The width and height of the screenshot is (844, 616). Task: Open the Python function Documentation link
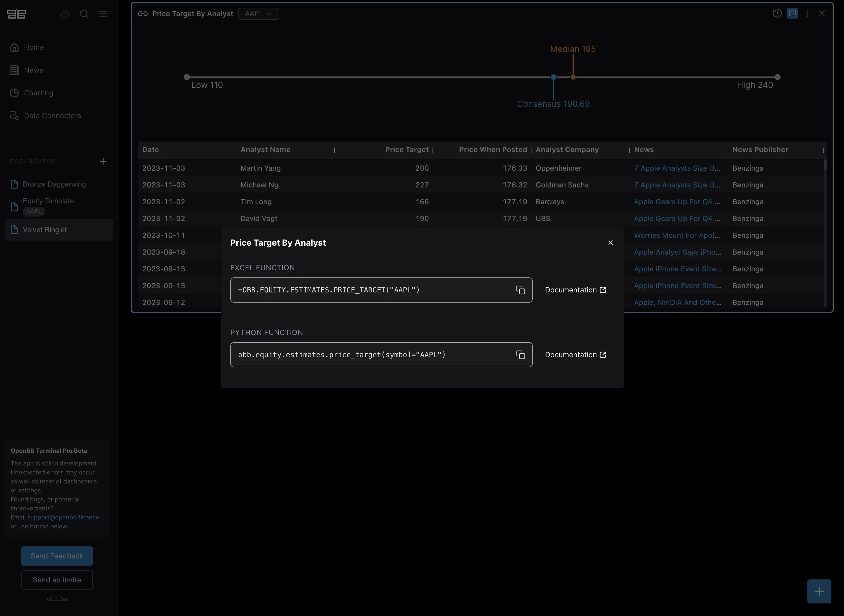pyautogui.click(x=575, y=354)
